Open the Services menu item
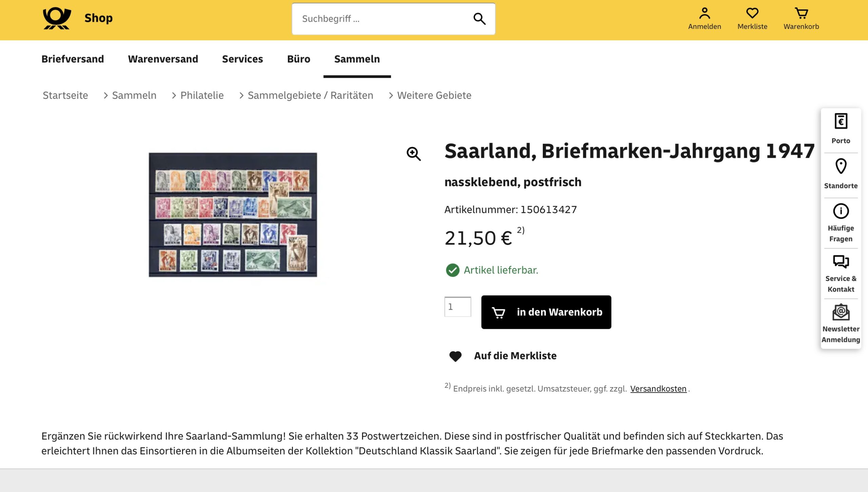Image resolution: width=868 pixels, height=492 pixels. tap(242, 59)
